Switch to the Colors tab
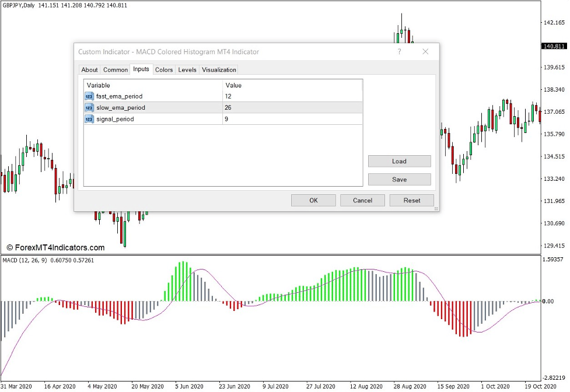Viewport: 570px width, 392px height. coord(164,69)
